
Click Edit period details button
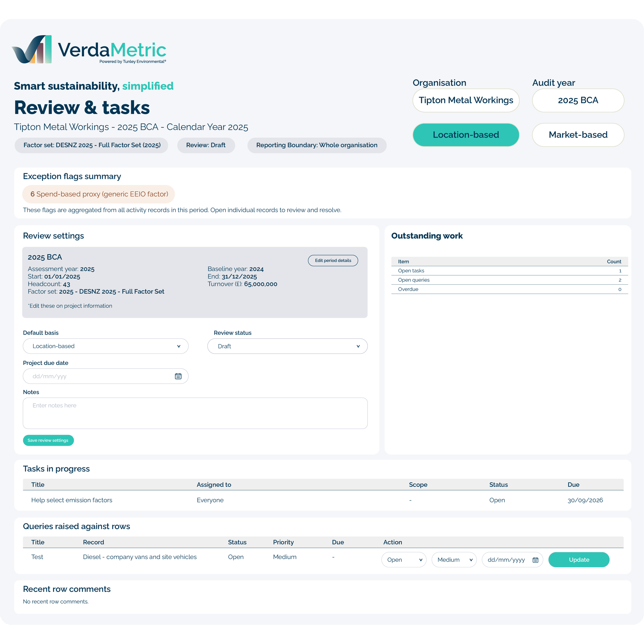pos(333,260)
